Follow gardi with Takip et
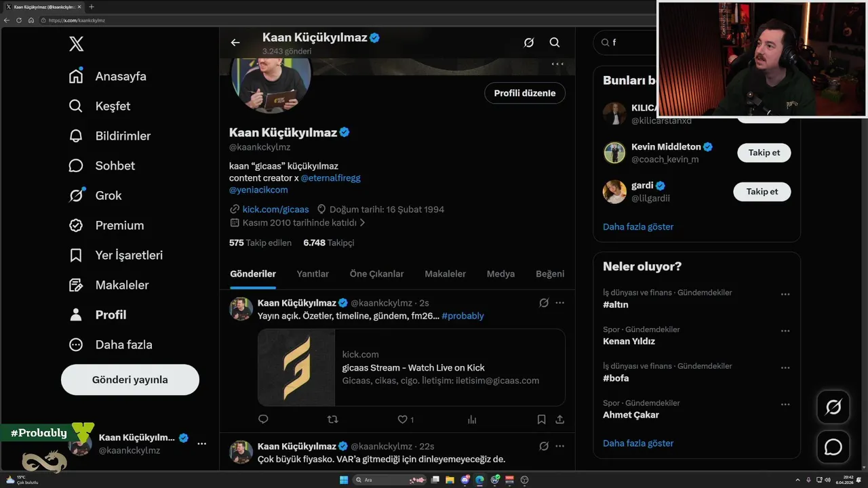Screen dimensions: 868x488 762,192
